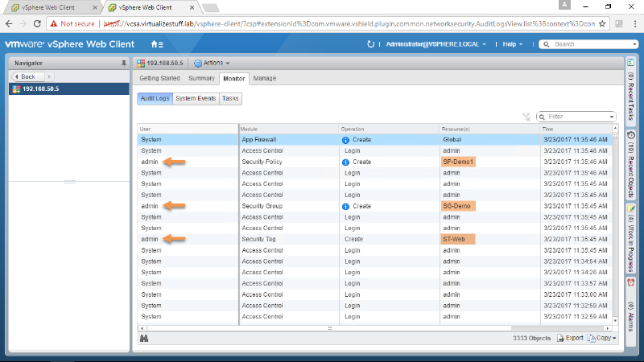Select the SG-Demo resource cell
Viewport: 644px width, 362px height.
coord(458,207)
